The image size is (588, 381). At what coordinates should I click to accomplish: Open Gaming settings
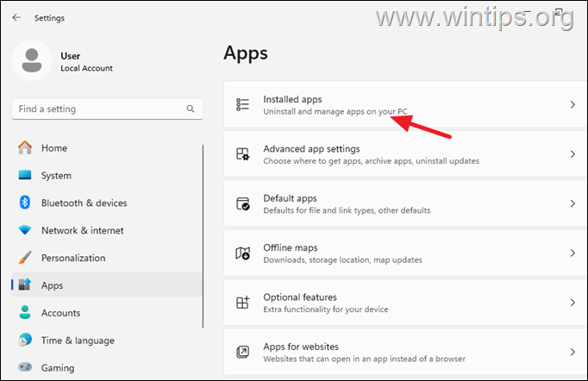coord(107,367)
